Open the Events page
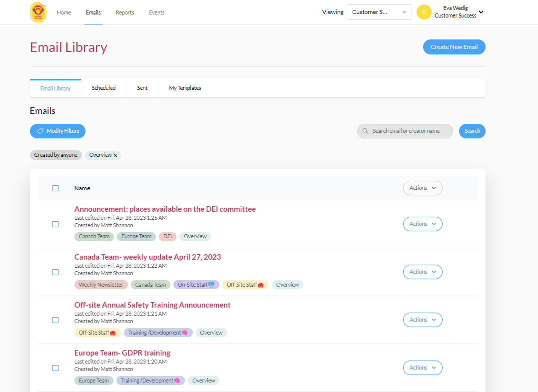Screen dimensions: 538x392 [x=157, y=12]
